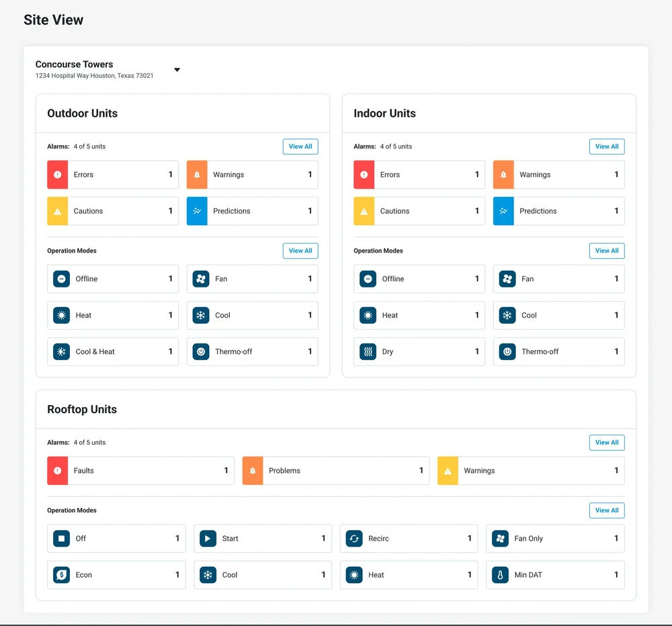This screenshot has height=626, width=672.
Task: Click the red Errors icon in Outdoor Units
Action: (x=57, y=175)
